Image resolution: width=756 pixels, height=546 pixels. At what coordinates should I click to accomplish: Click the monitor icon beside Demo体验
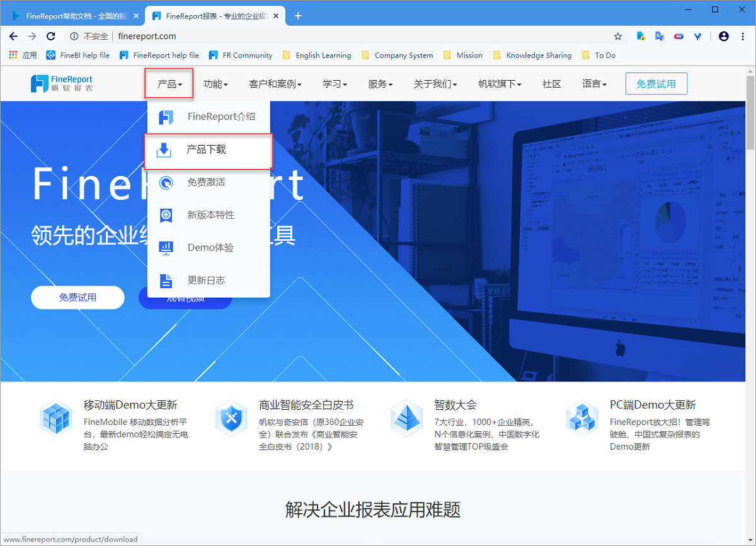pyautogui.click(x=166, y=248)
